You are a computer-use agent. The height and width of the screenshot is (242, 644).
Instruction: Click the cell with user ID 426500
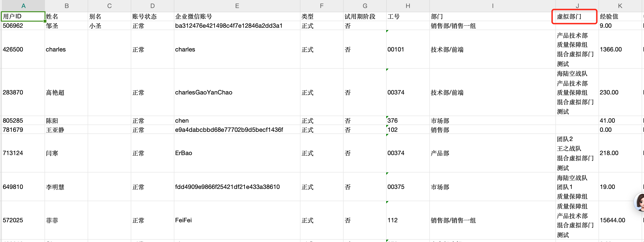(x=23, y=49)
